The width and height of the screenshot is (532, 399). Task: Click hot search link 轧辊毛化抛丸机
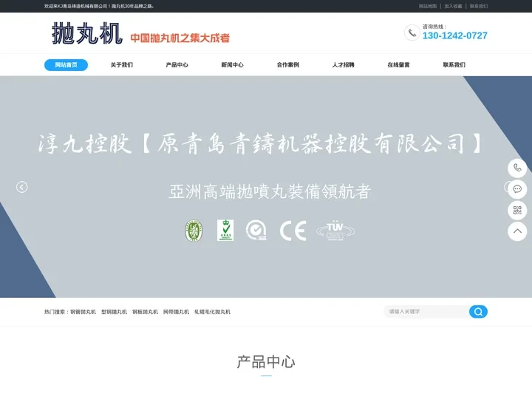click(x=212, y=312)
